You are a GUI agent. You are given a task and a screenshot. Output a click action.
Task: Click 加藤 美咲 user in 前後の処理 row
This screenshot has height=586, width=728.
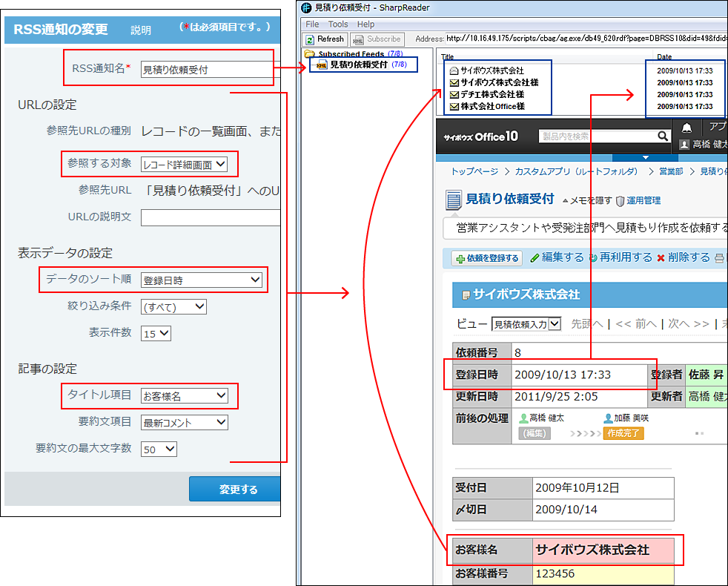(x=626, y=418)
